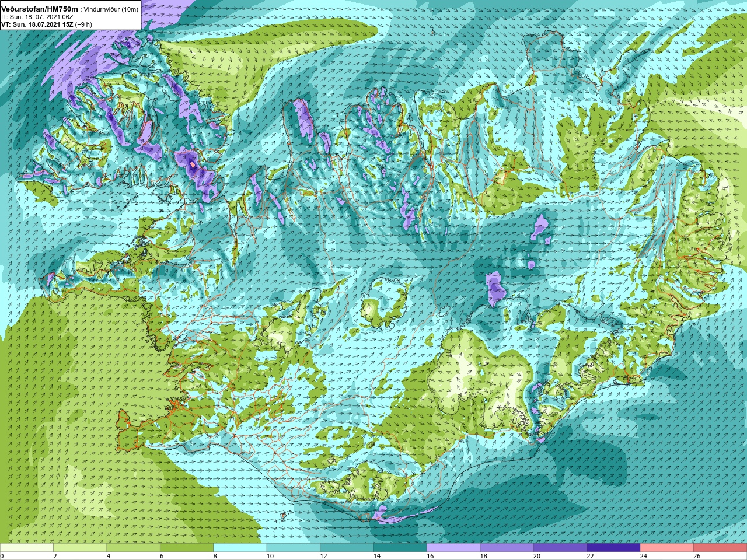
Task: Click the "(+9 h)" forecast offset text
Action: (x=83, y=24)
